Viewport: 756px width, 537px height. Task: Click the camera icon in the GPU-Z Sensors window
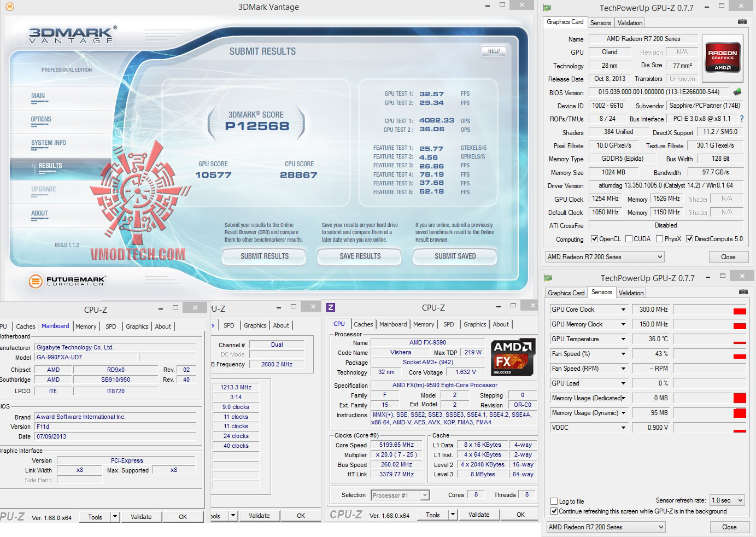[743, 292]
